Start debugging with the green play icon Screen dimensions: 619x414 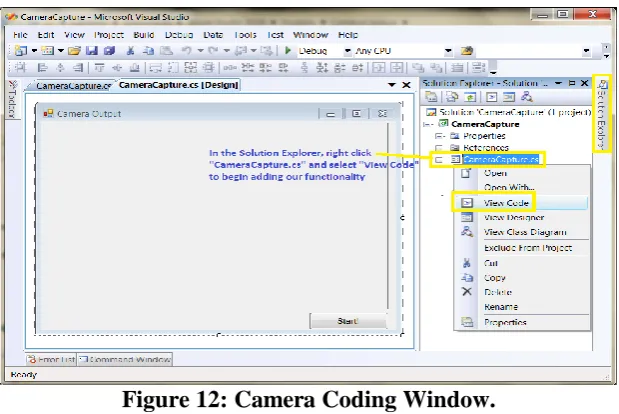(x=288, y=51)
